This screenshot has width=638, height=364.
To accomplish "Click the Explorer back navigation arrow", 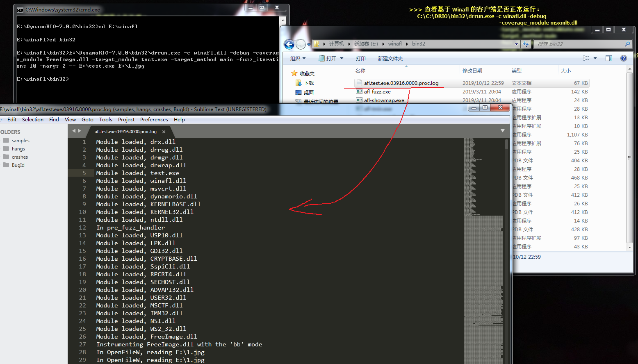I will click(x=289, y=44).
